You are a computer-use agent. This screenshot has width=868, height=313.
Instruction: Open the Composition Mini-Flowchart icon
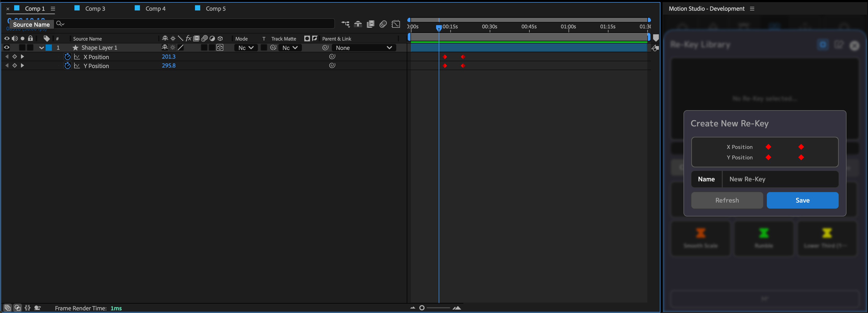coord(345,24)
